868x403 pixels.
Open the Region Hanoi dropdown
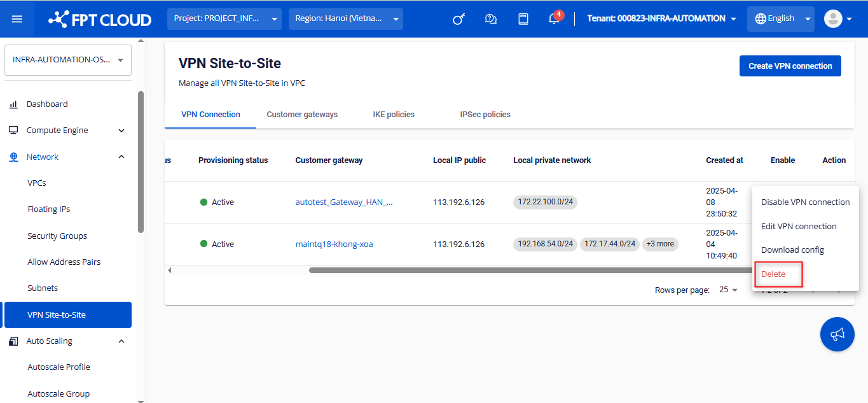coord(345,19)
